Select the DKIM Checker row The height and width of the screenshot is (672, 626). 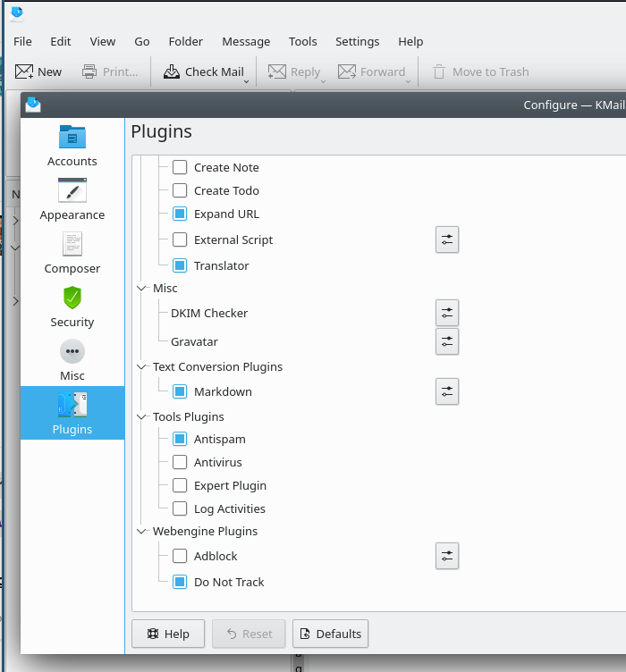point(209,314)
